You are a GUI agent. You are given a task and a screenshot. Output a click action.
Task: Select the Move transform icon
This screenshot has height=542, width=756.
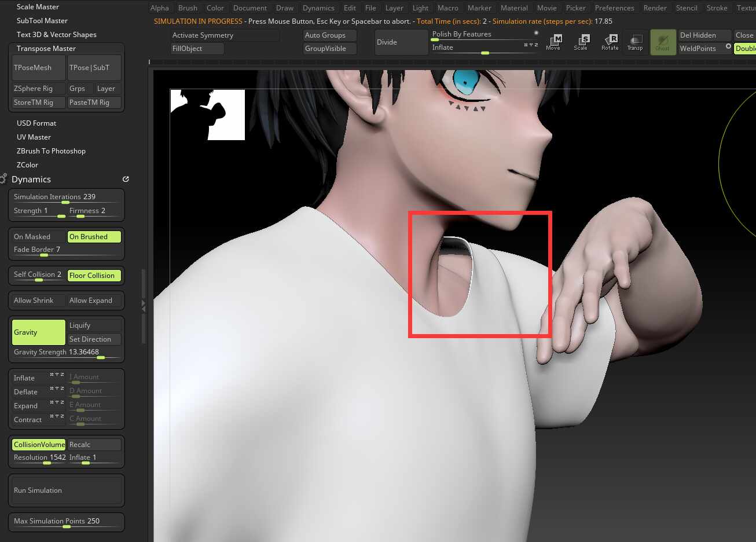553,42
